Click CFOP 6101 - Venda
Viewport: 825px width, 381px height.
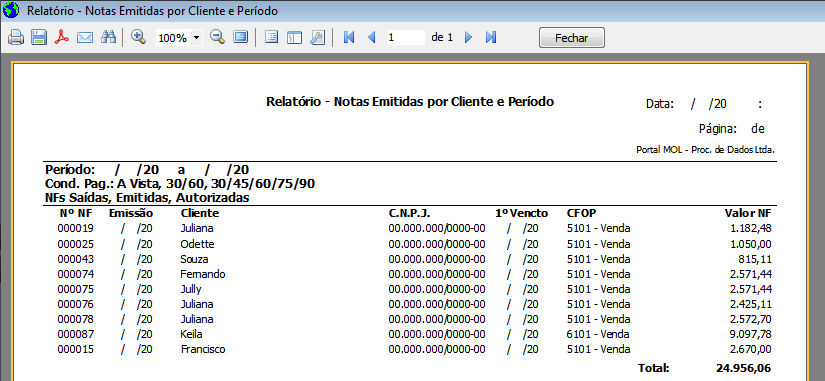click(598, 334)
